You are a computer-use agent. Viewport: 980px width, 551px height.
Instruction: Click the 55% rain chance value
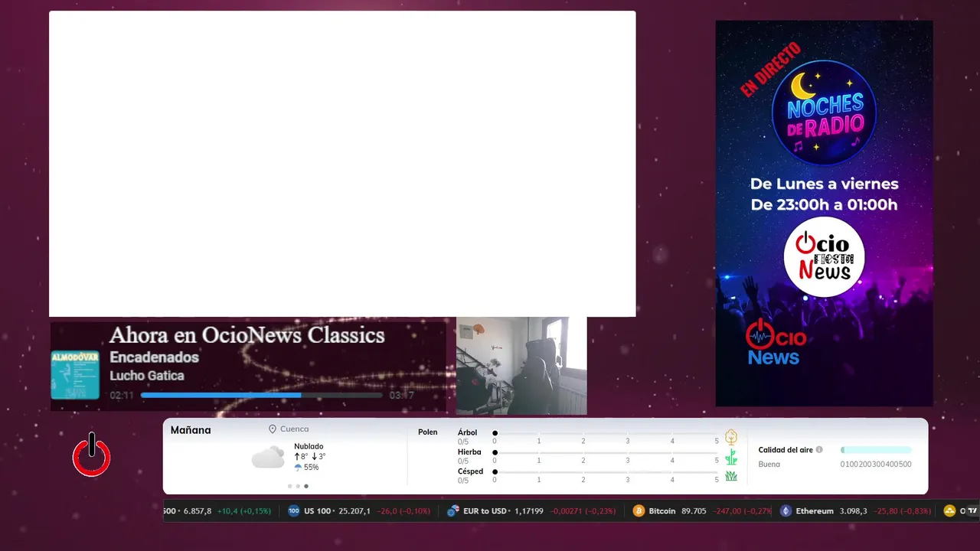(x=311, y=467)
